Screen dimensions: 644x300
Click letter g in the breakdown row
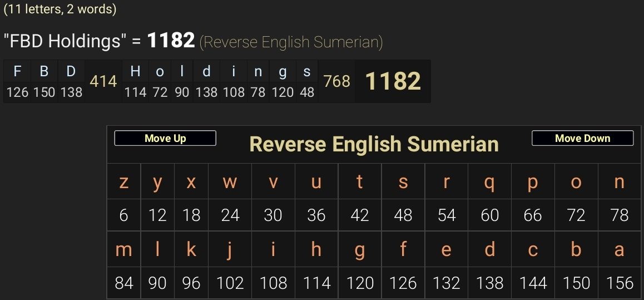(x=283, y=72)
